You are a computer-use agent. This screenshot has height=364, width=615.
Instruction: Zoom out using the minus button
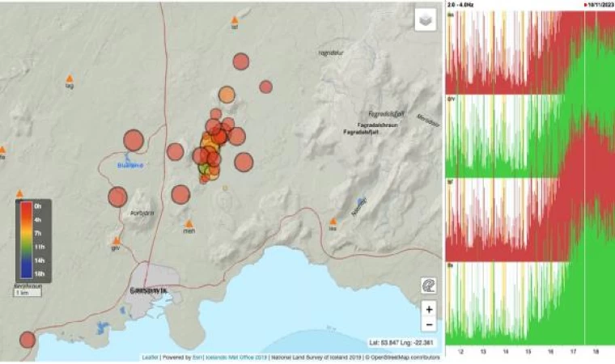429,324
